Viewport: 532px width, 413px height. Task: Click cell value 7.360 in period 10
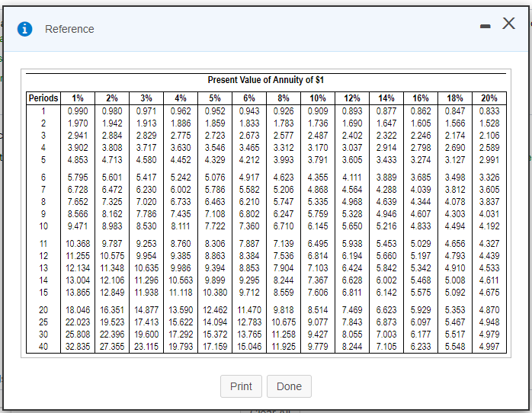[x=249, y=226]
